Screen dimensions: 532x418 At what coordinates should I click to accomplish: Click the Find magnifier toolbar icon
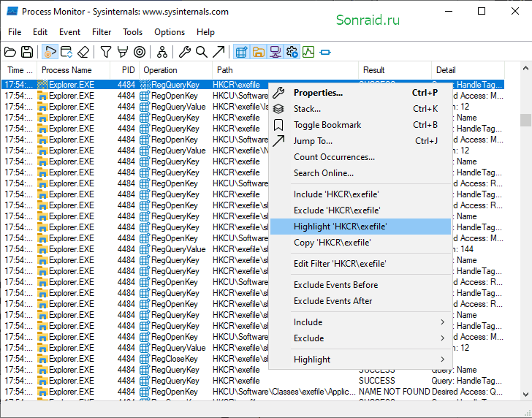202,52
